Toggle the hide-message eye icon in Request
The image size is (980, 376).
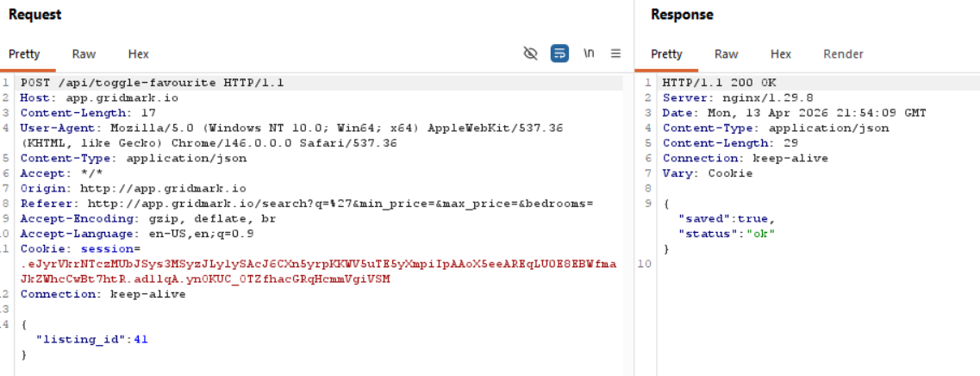pos(531,53)
